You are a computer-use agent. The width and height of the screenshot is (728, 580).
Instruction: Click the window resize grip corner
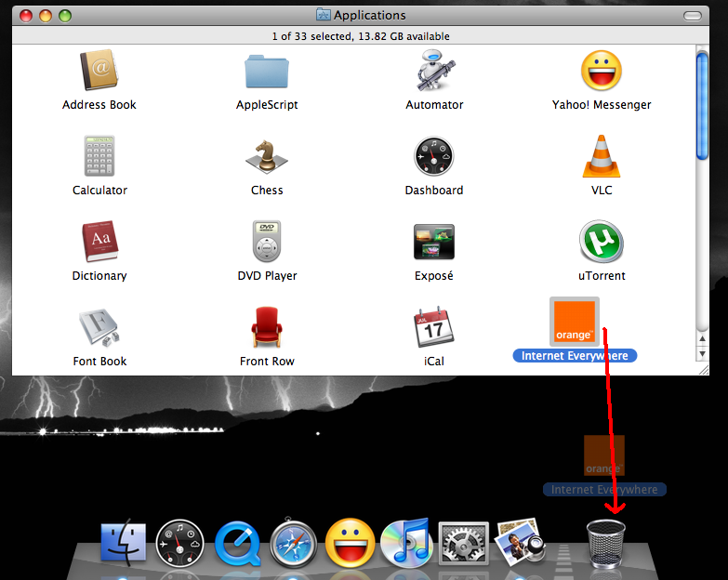point(703,369)
